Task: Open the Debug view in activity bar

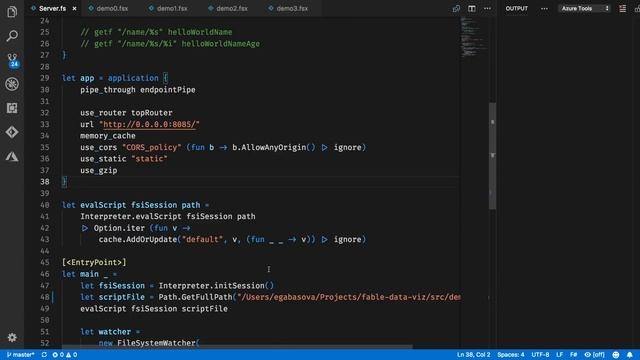Action: (12, 84)
